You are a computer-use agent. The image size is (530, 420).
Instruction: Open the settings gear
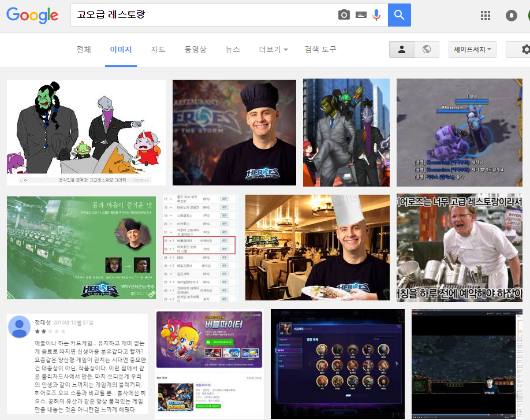click(x=525, y=49)
